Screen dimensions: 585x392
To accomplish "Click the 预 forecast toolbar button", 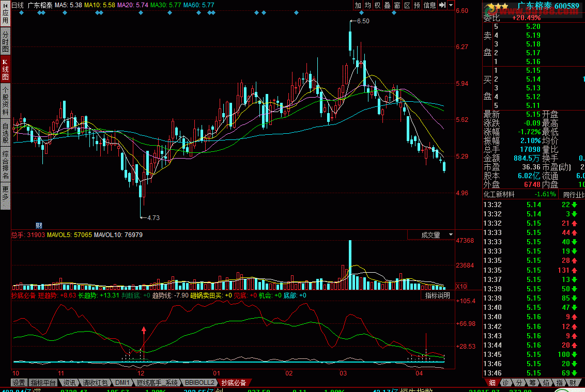I will point(417,5).
